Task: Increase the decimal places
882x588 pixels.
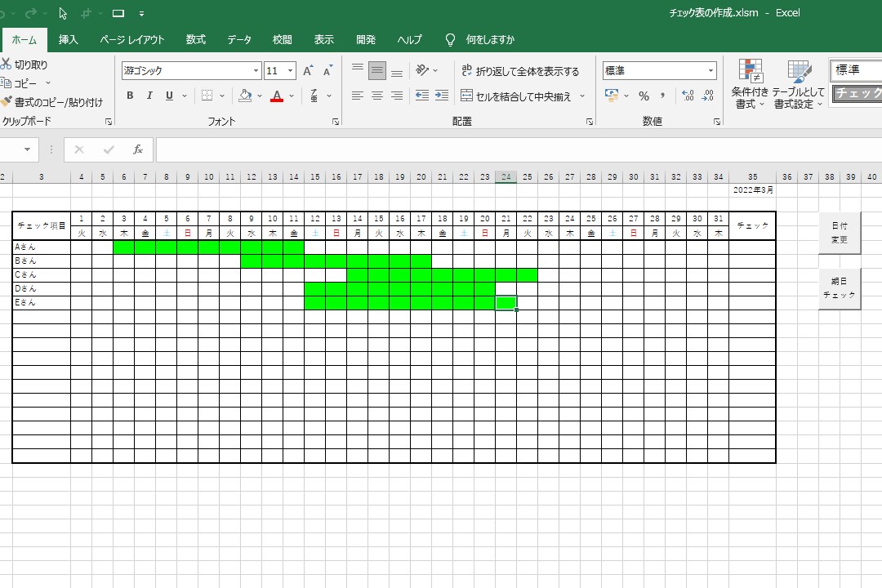Action: 688,95
